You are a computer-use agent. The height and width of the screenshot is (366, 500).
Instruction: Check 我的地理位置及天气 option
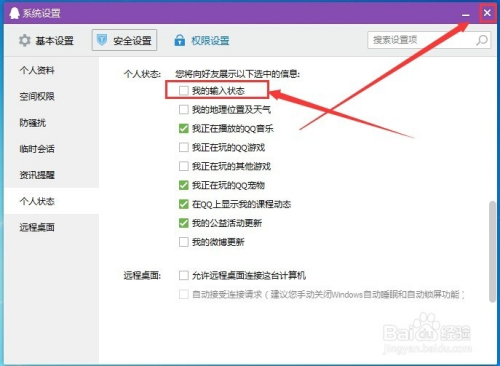pos(184,109)
